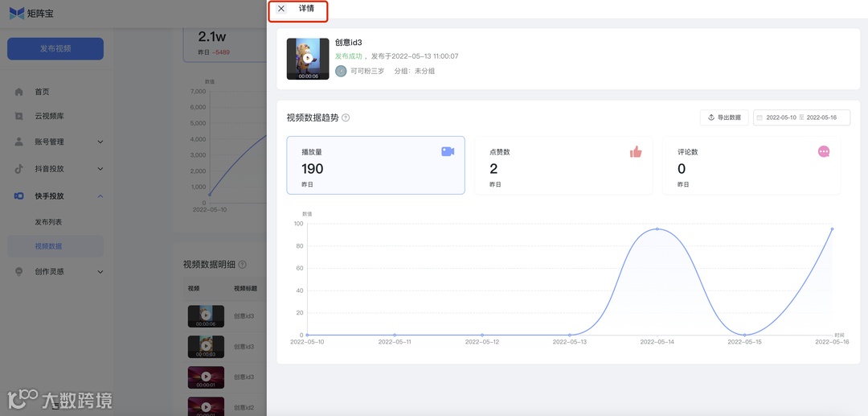Click the 2.1w statistic in background page
This screenshot has width=868, height=416.
(x=212, y=37)
